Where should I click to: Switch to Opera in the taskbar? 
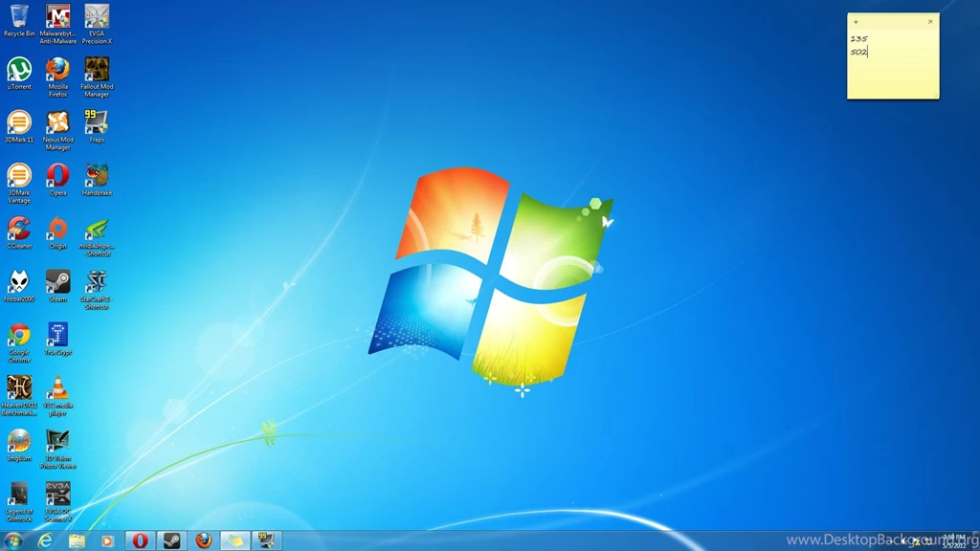click(x=140, y=540)
